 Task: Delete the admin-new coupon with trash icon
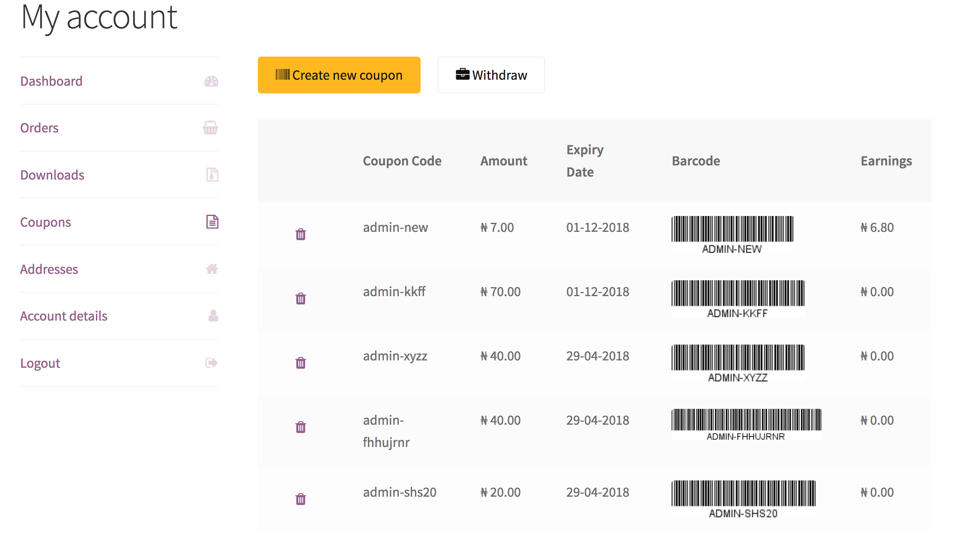tap(301, 234)
